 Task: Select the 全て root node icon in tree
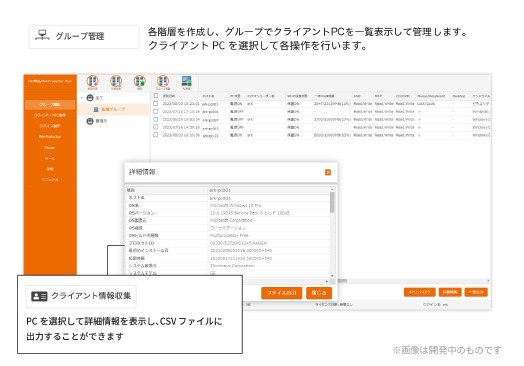point(90,98)
